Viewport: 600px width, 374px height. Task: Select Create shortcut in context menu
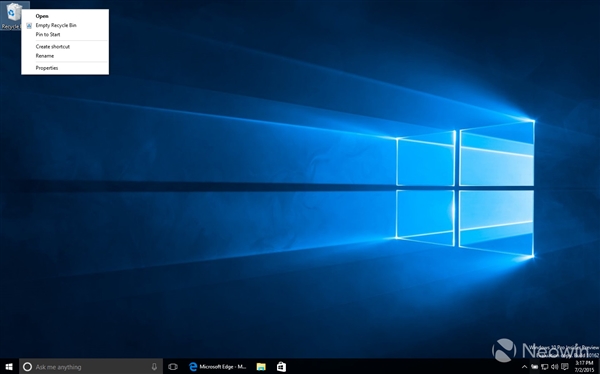pos(65,47)
